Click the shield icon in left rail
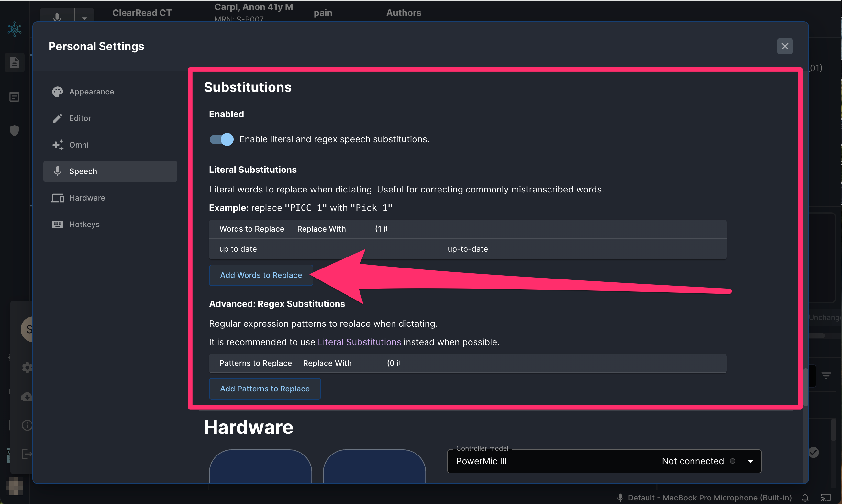The width and height of the screenshot is (842, 504). click(14, 130)
